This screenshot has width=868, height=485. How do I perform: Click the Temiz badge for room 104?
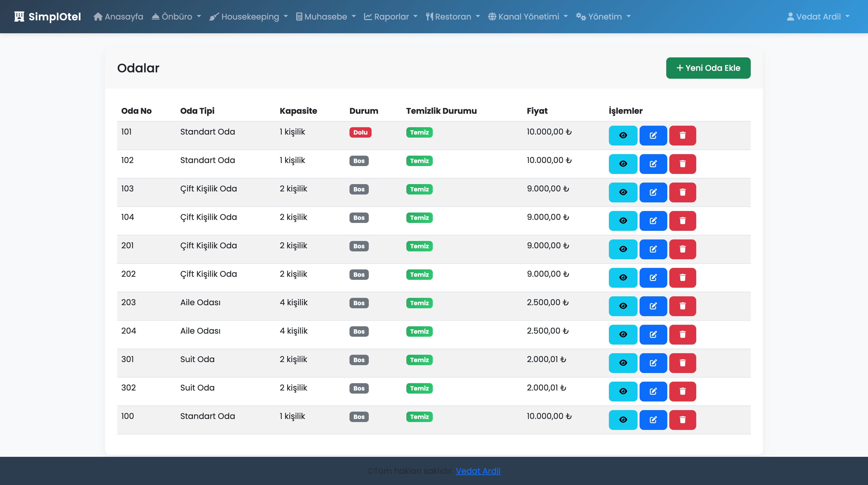pos(419,218)
